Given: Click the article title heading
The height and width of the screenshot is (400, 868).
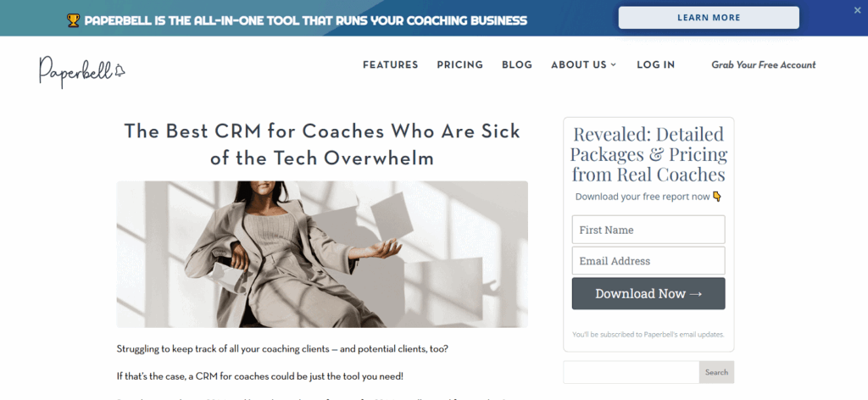Looking at the screenshot, I should click(322, 144).
